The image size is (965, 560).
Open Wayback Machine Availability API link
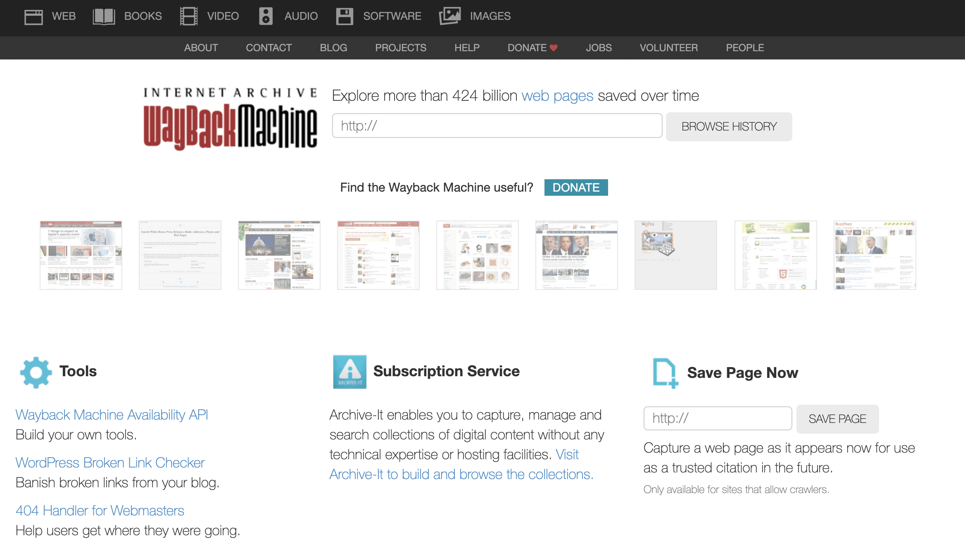click(112, 415)
